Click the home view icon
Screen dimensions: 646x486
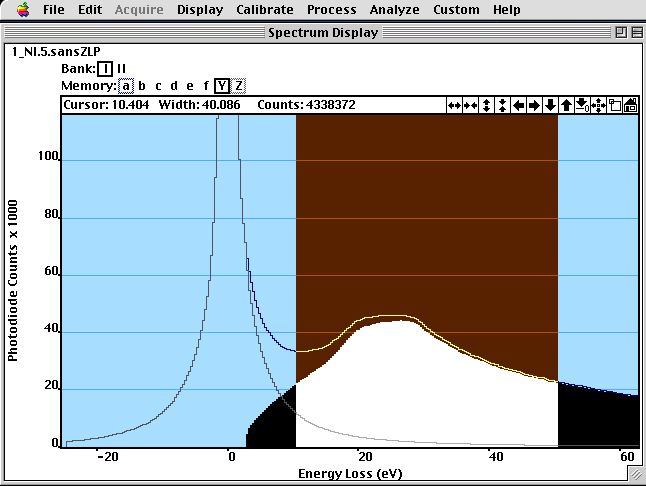click(630, 105)
